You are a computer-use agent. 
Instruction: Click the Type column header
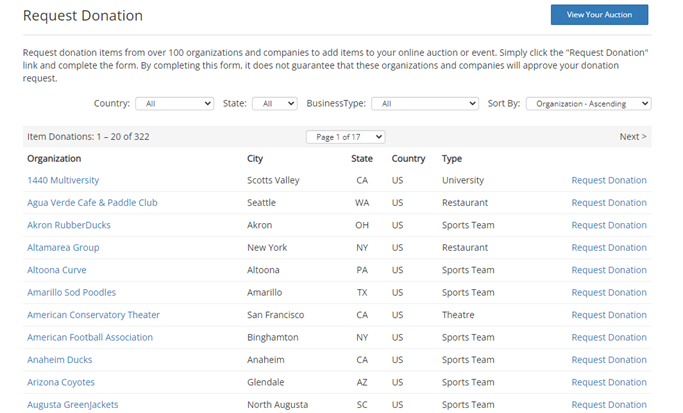pyautogui.click(x=452, y=159)
